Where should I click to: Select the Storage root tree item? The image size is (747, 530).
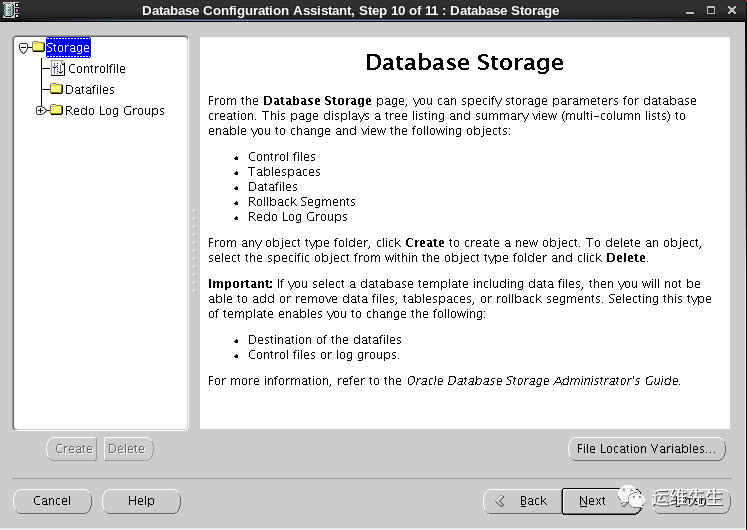68,47
